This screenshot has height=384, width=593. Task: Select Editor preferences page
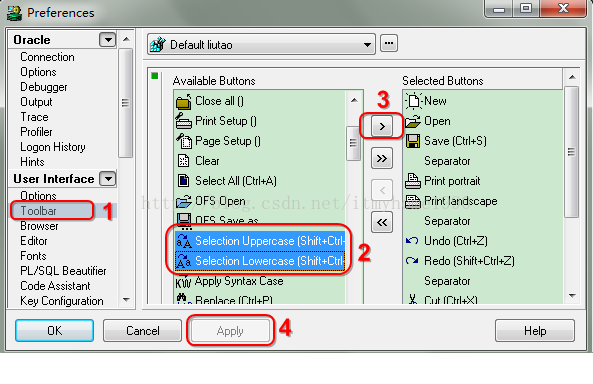34,241
